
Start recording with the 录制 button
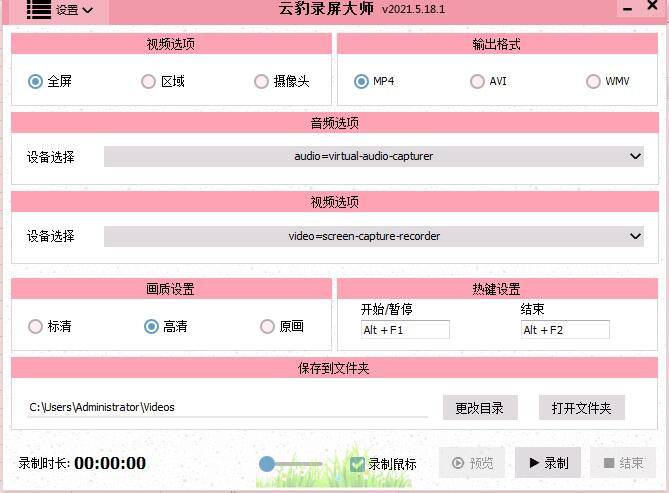548,463
